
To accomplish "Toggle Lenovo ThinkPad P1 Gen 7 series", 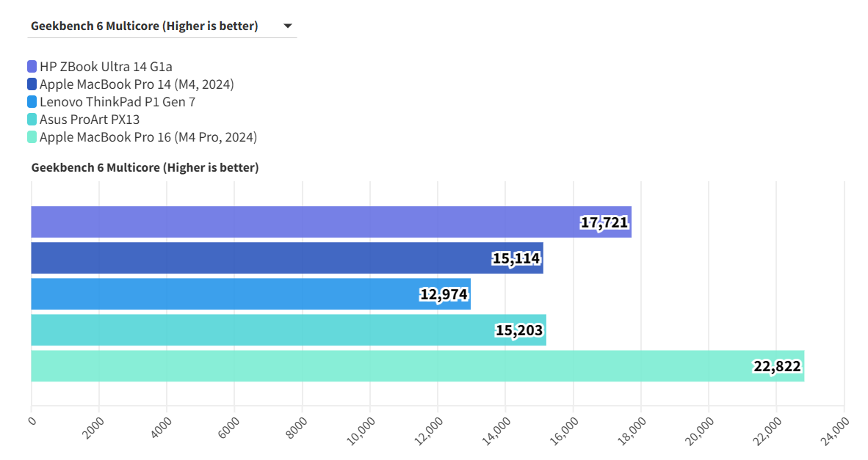I will [117, 102].
